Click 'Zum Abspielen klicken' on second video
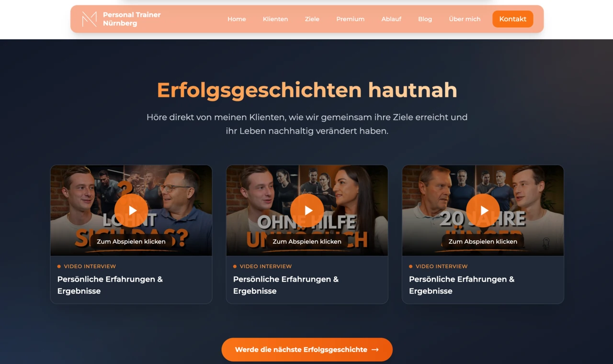This screenshot has height=364, width=613. [x=307, y=242]
